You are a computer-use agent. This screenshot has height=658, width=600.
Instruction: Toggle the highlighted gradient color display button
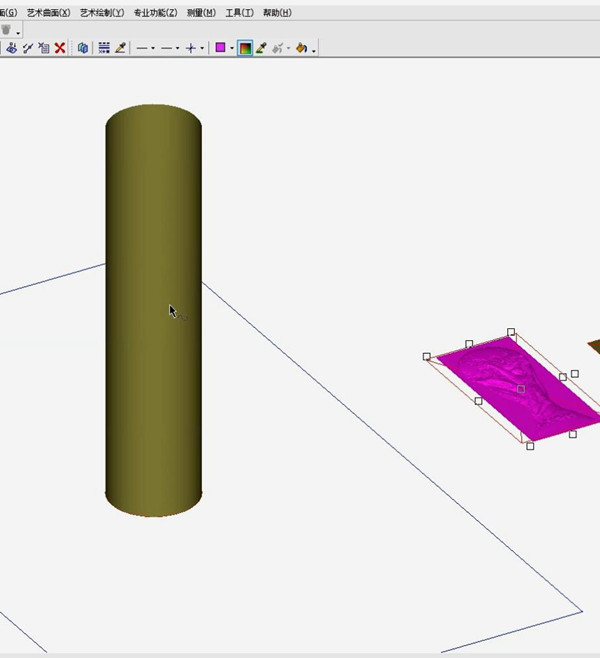pos(245,48)
